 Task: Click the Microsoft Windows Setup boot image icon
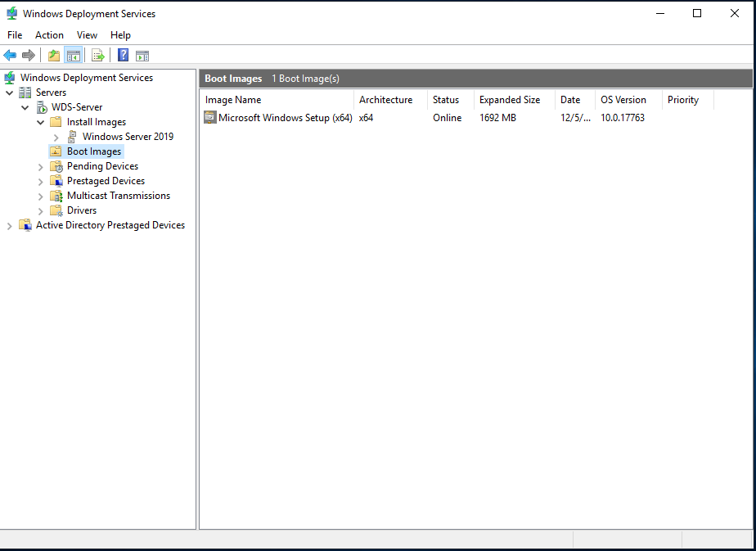click(209, 117)
